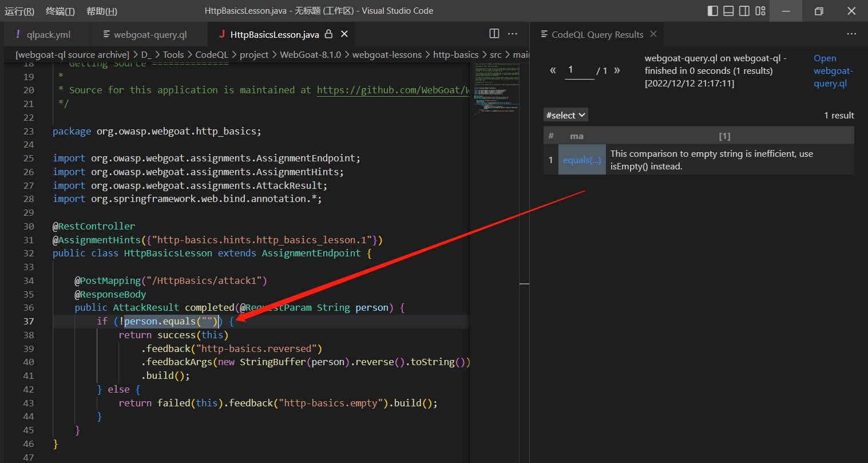The height and width of the screenshot is (463, 868).
Task: Click page number input field
Action: 579,70
